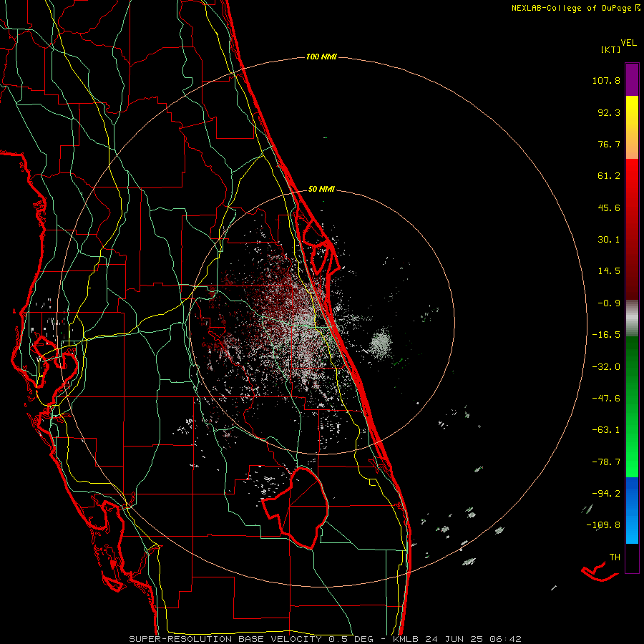The width and height of the screenshot is (644, 644).
Task: Select the -109.8 scale value
Action: tap(603, 525)
